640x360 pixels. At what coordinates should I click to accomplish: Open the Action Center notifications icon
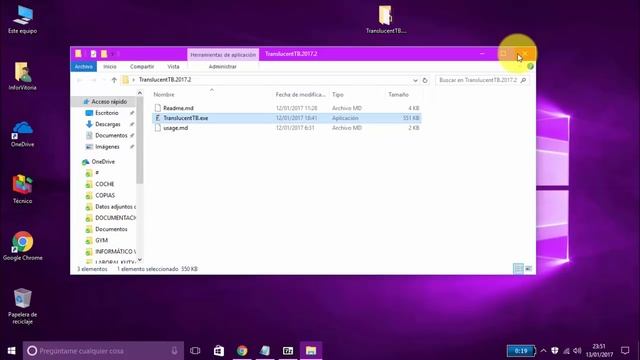point(625,350)
